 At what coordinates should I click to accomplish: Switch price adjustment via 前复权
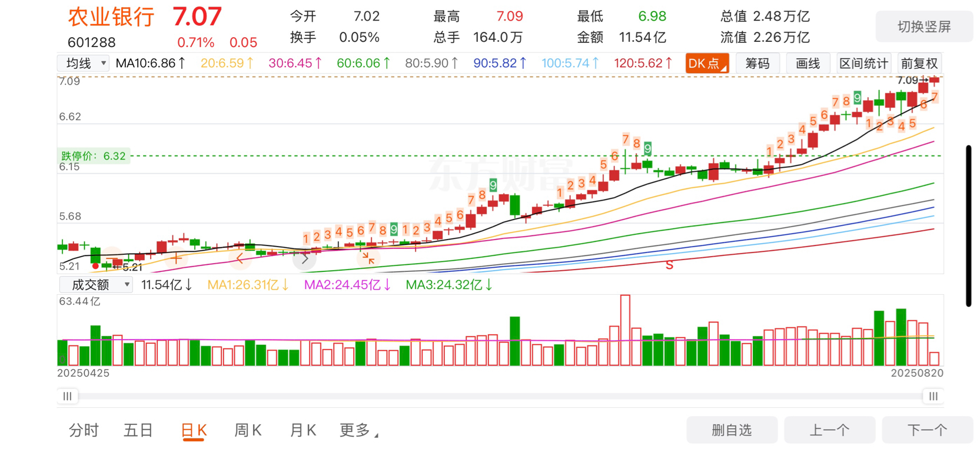point(919,63)
